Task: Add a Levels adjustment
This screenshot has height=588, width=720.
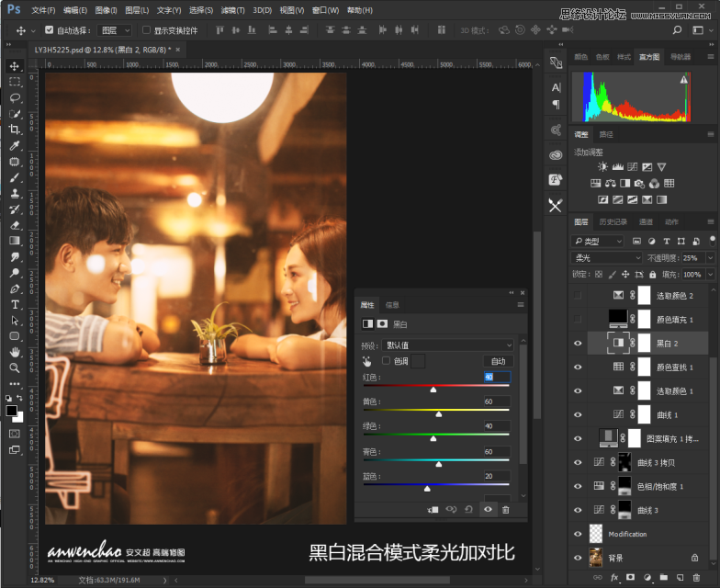Action: click(617, 167)
